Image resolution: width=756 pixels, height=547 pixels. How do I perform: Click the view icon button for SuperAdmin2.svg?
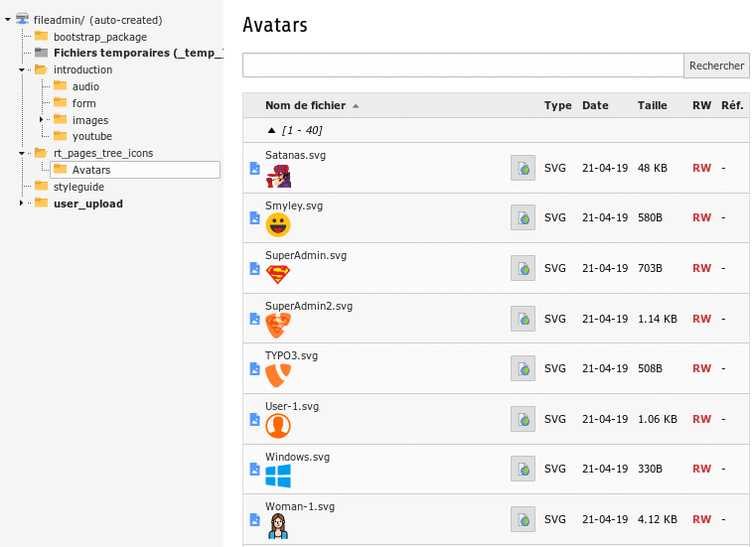tap(523, 319)
